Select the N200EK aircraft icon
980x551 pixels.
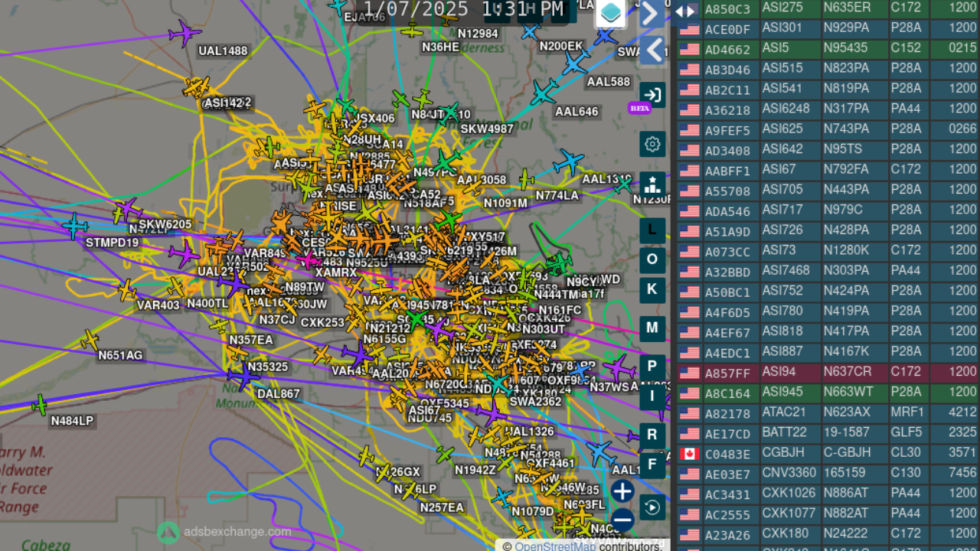(x=531, y=31)
